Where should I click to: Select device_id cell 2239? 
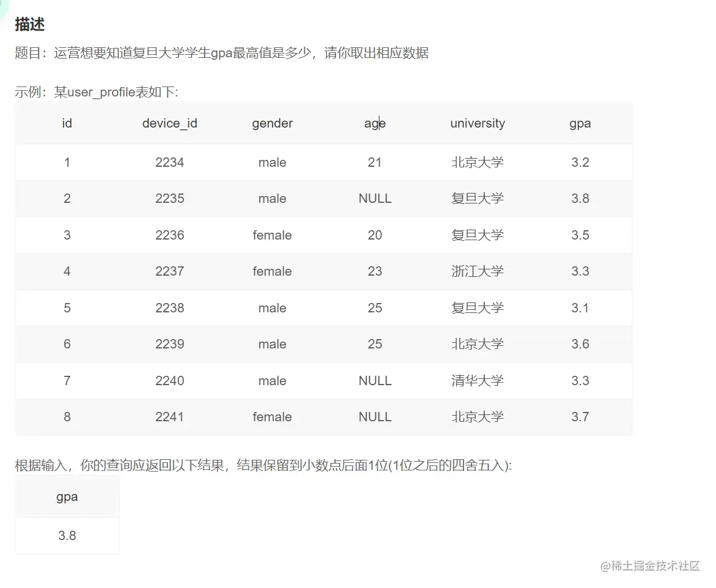point(170,344)
